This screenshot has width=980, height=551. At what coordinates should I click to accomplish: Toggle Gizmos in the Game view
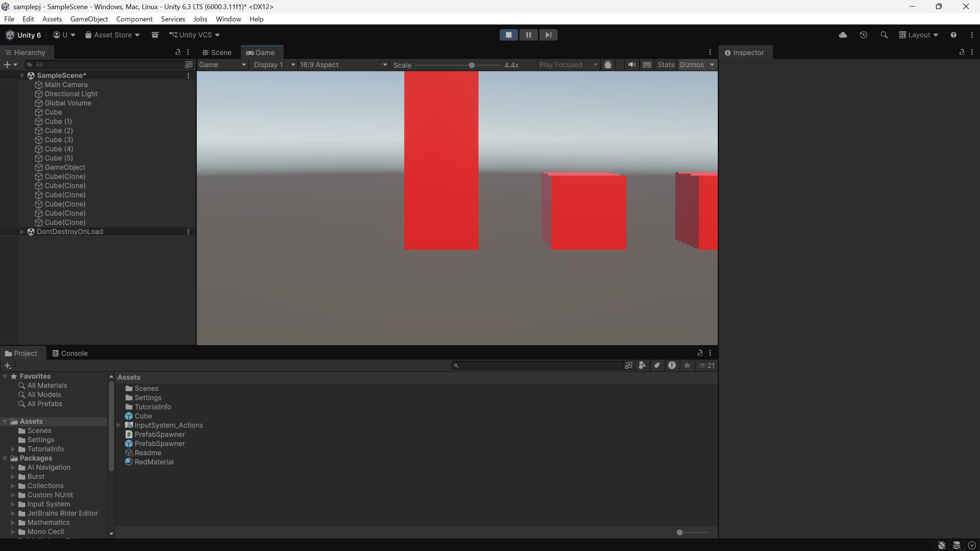pyautogui.click(x=691, y=65)
